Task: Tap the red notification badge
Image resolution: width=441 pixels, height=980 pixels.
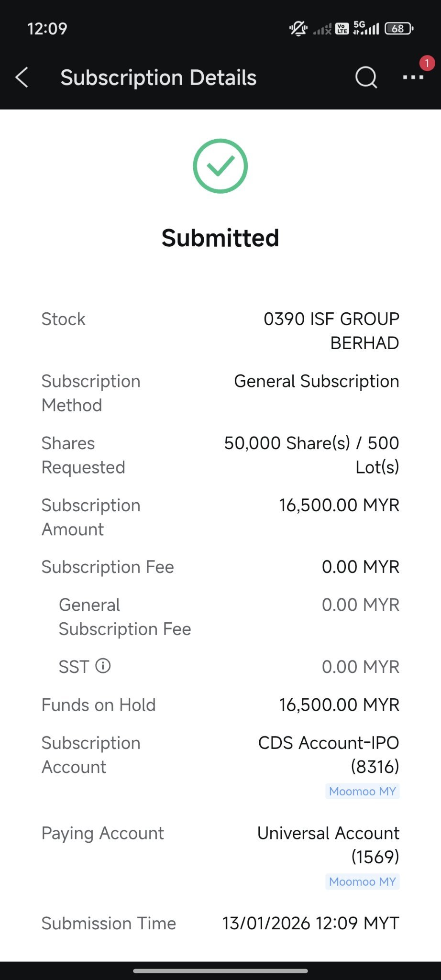Action: tap(427, 63)
